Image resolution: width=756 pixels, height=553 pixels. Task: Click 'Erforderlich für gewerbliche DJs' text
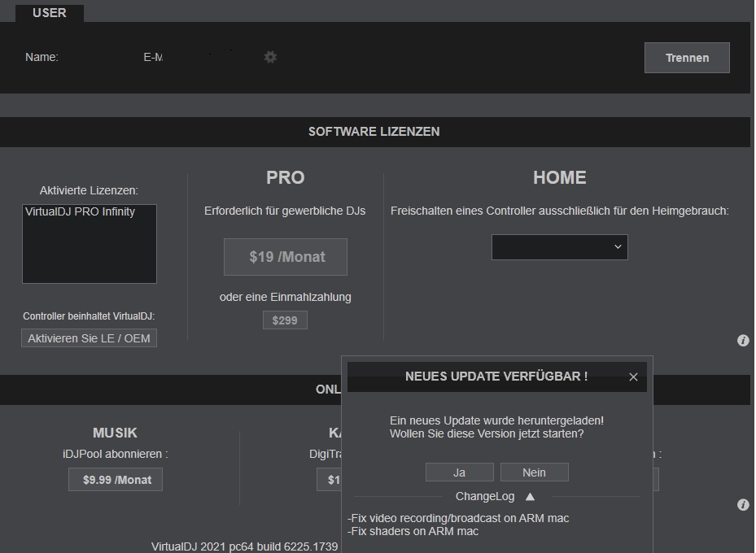pos(285,211)
